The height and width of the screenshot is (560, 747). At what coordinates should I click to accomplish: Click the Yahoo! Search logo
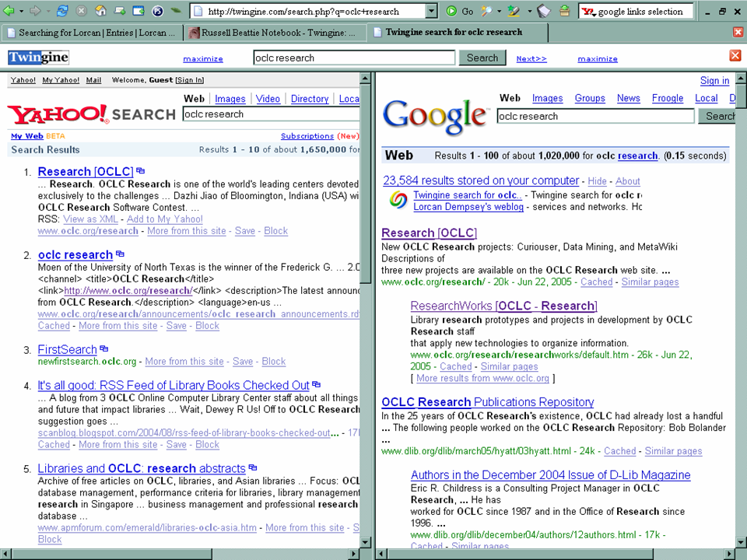(92, 114)
